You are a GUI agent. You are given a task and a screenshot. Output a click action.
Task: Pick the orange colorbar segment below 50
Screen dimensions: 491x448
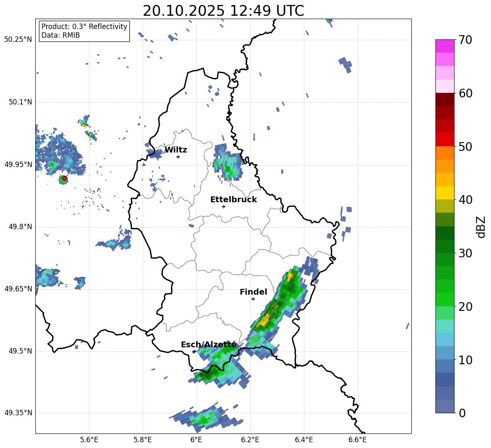pos(445,153)
